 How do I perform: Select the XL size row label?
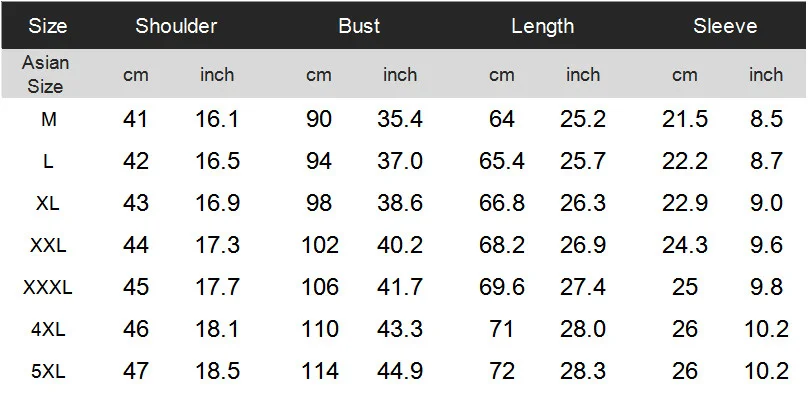click(x=48, y=203)
